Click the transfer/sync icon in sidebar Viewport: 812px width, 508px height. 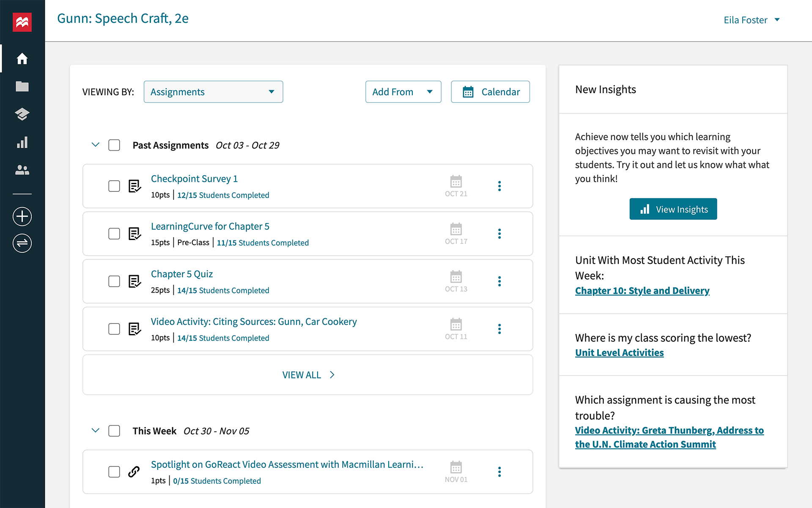(x=22, y=244)
